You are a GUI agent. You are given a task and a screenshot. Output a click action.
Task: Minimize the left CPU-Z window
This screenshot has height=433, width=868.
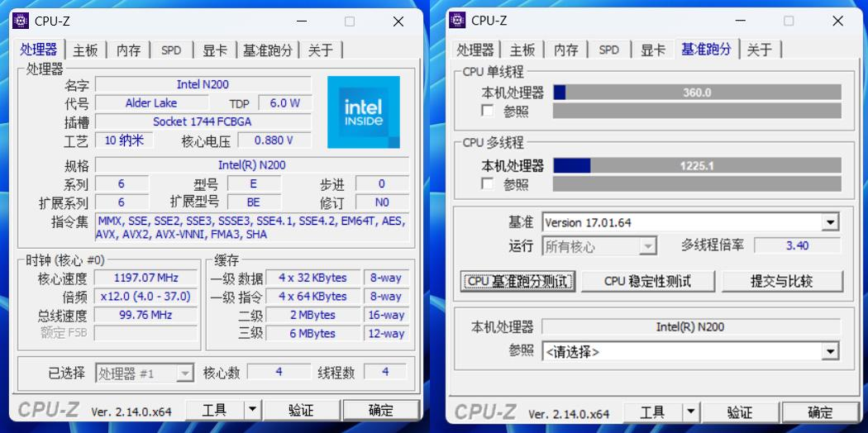tap(301, 21)
